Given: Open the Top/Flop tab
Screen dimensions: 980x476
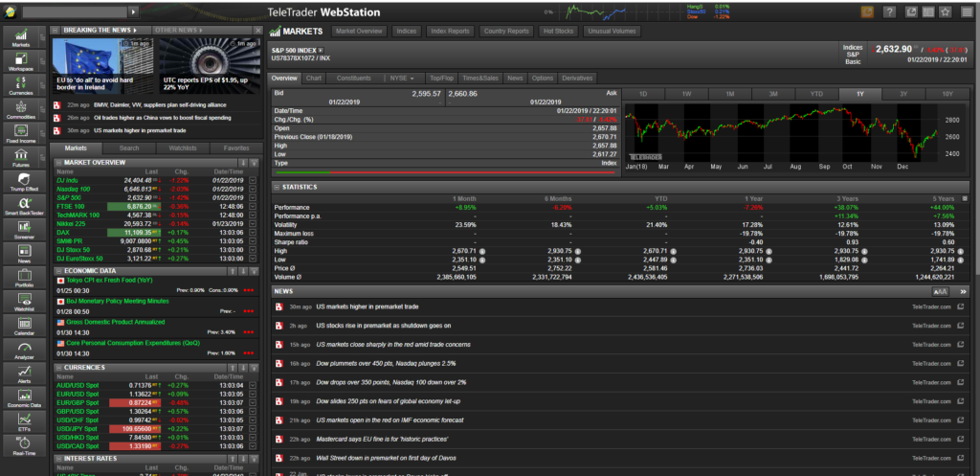Looking at the screenshot, I should 441,79.
